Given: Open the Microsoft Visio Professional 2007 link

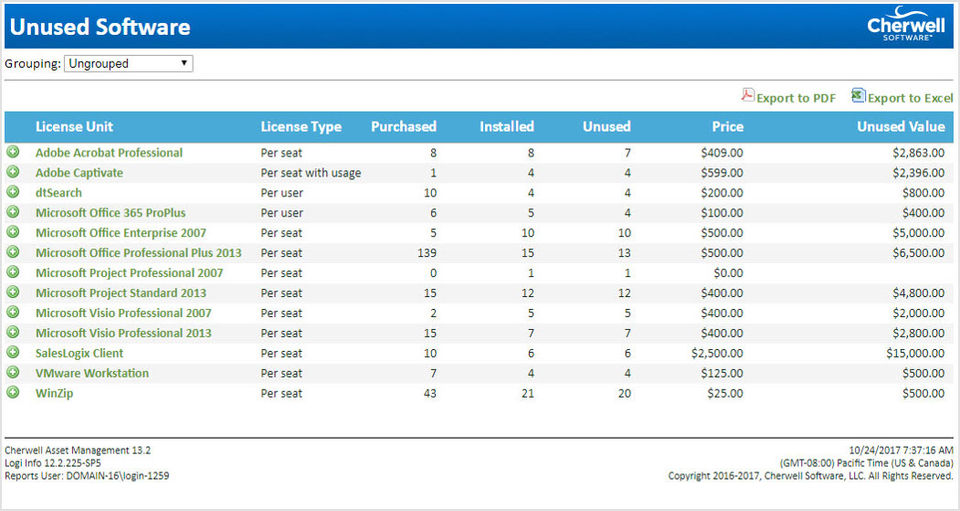Looking at the screenshot, I should tap(123, 313).
